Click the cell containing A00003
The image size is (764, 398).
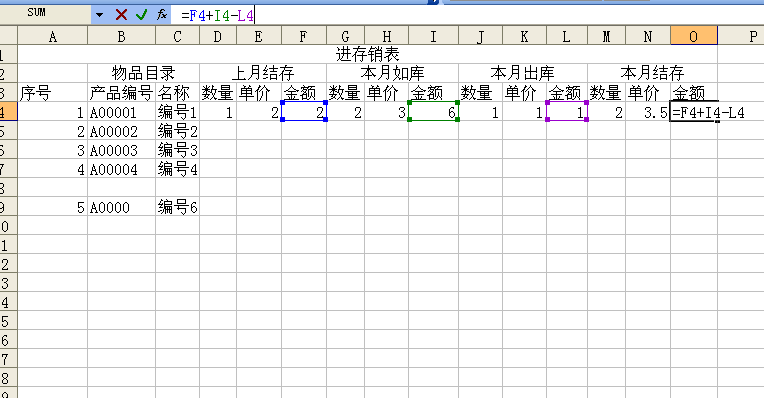pyautogui.click(x=121, y=150)
